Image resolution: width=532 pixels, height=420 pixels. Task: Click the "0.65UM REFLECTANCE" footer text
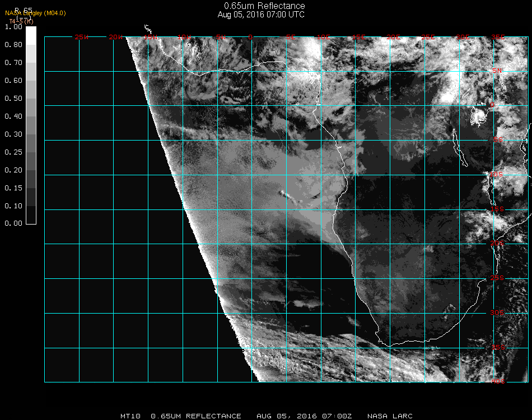tap(196, 416)
